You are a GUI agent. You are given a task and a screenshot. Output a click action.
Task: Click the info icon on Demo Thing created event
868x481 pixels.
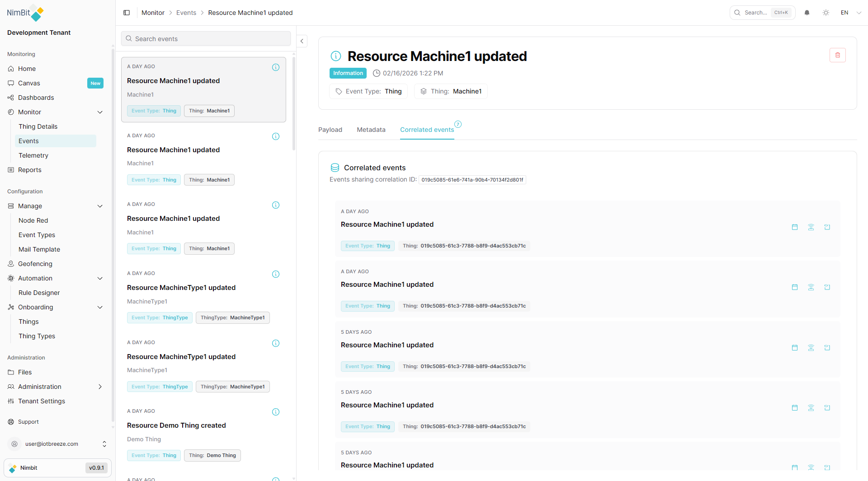pyautogui.click(x=276, y=412)
